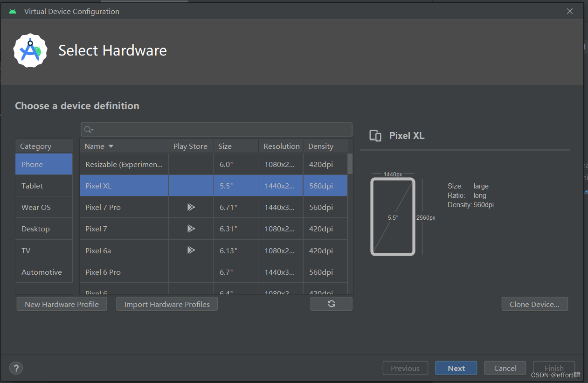
Task: Click the Category list header
Action: pos(44,146)
